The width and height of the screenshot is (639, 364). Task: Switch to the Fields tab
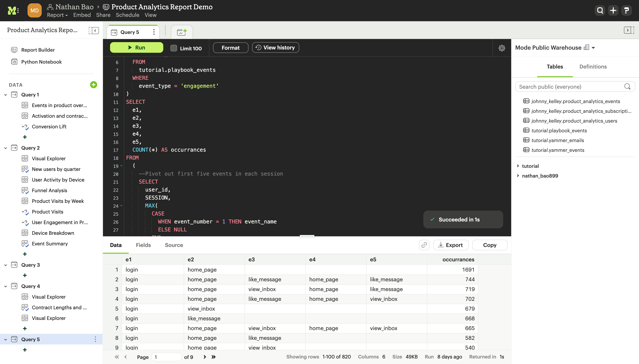[143, 245]
